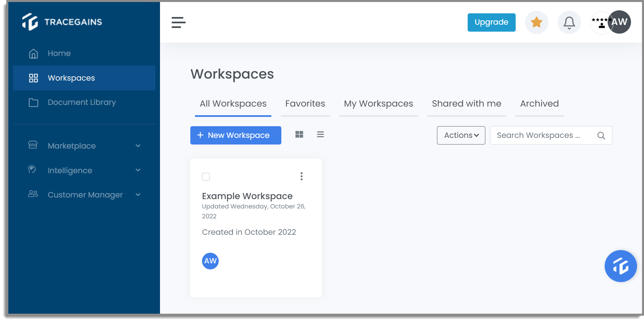Switch to grid view of workspaces
This screenshot has height=322, width=644.
coord(299,134)
